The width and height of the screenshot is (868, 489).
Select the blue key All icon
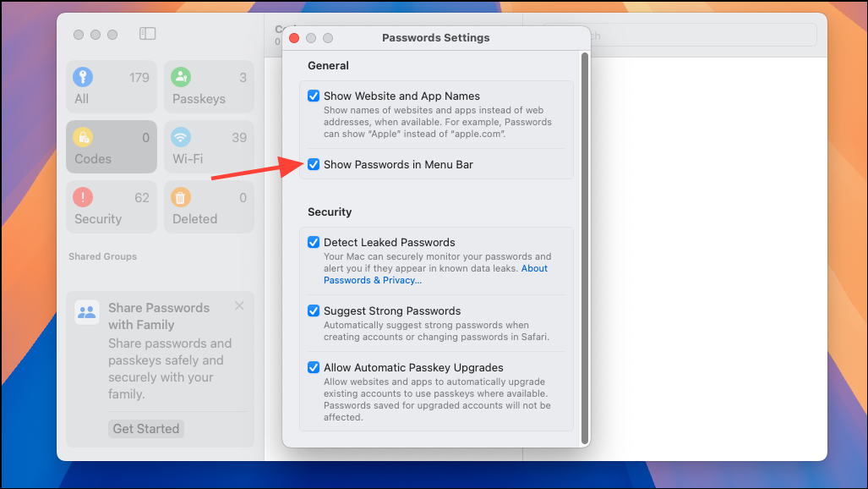point(82,75)
